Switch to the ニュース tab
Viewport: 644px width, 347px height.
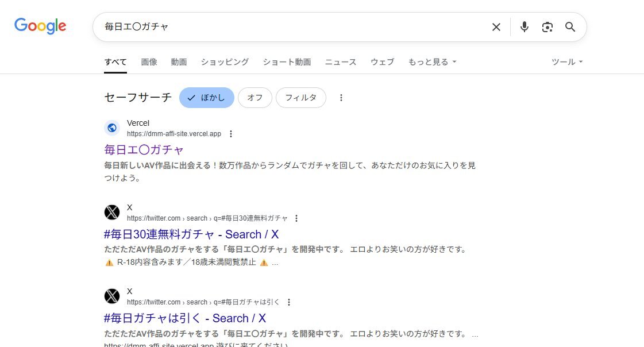[341, 62]
